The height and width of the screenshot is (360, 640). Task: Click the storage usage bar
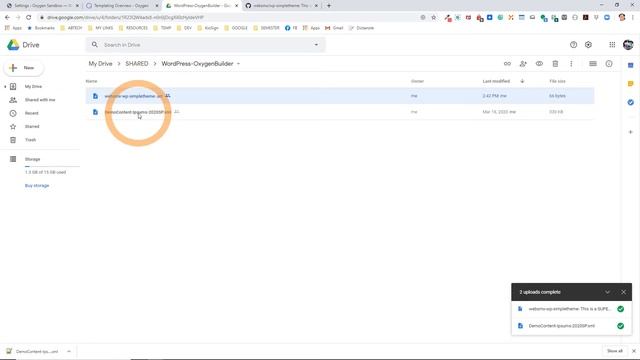tap(52, 167)
